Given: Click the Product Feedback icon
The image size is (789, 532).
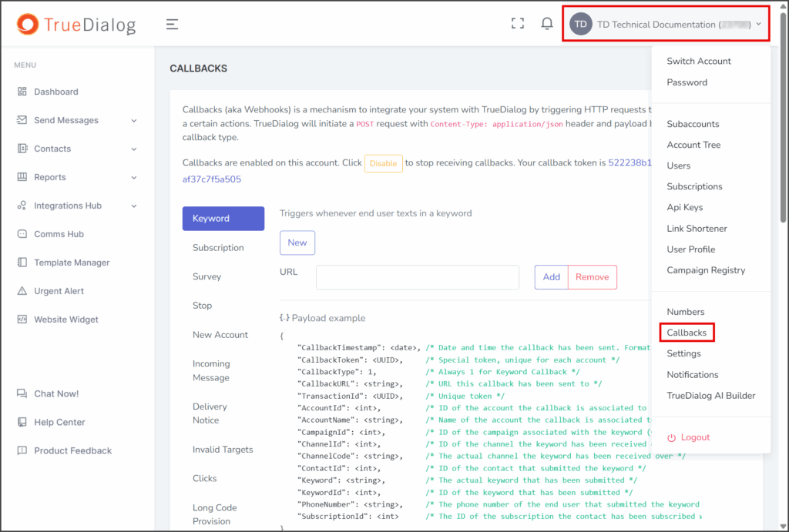Looking at the screenshot, I should point(22,450).
